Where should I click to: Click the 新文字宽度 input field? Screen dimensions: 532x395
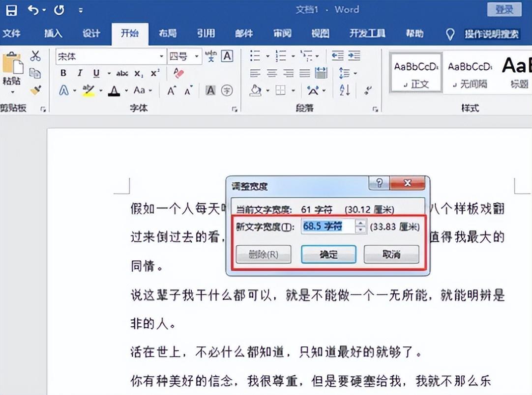click(328, 226)
